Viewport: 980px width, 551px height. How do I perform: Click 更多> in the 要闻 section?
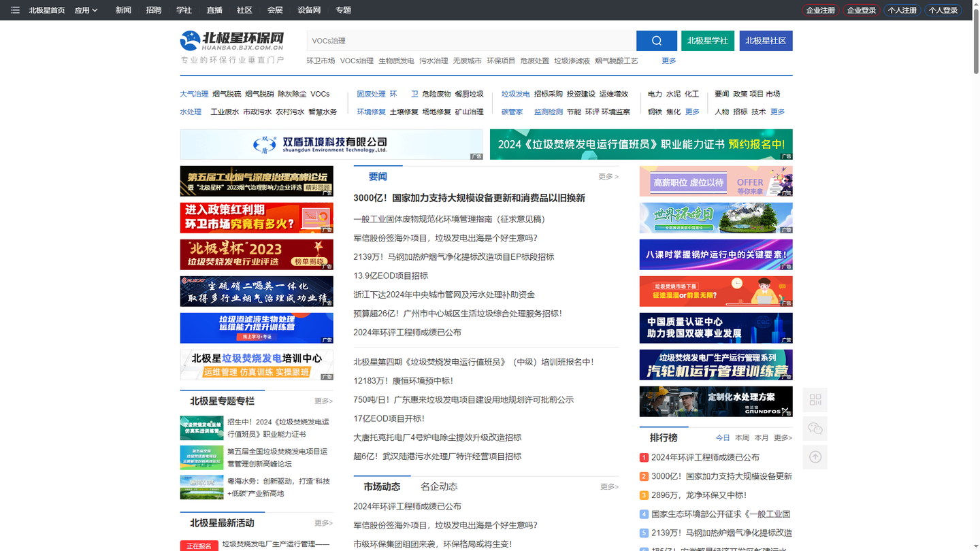(608, 176)
